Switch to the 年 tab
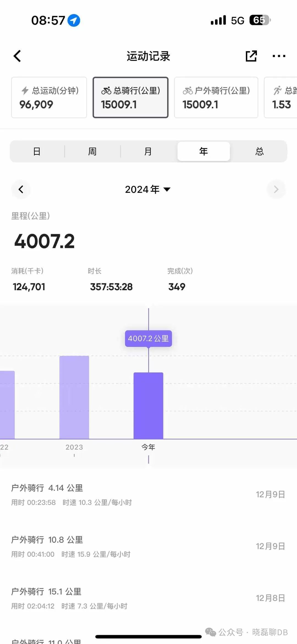 coord(204,151)
